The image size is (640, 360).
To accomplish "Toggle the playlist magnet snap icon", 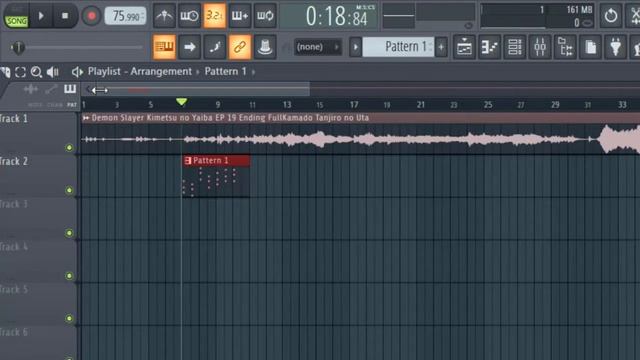I will [x=5, y=72].
